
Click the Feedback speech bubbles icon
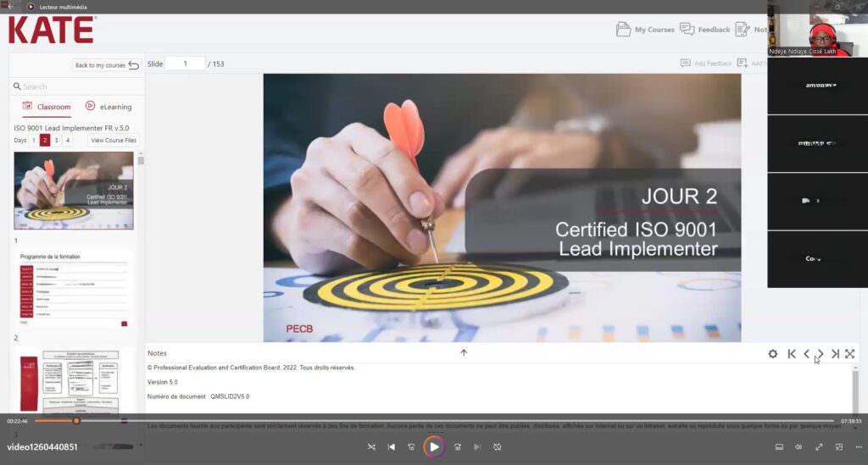[687, 29]
